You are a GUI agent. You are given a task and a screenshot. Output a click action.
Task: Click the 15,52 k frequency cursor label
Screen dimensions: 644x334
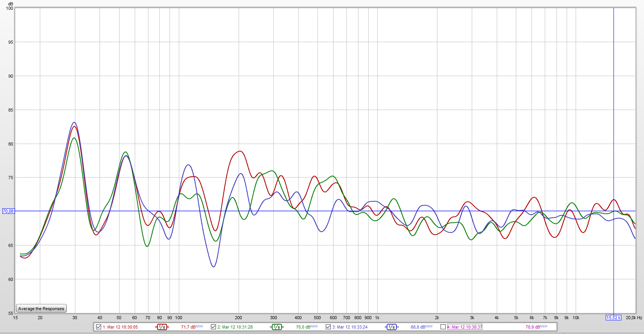pyautogui.click(x=613, y=318)
